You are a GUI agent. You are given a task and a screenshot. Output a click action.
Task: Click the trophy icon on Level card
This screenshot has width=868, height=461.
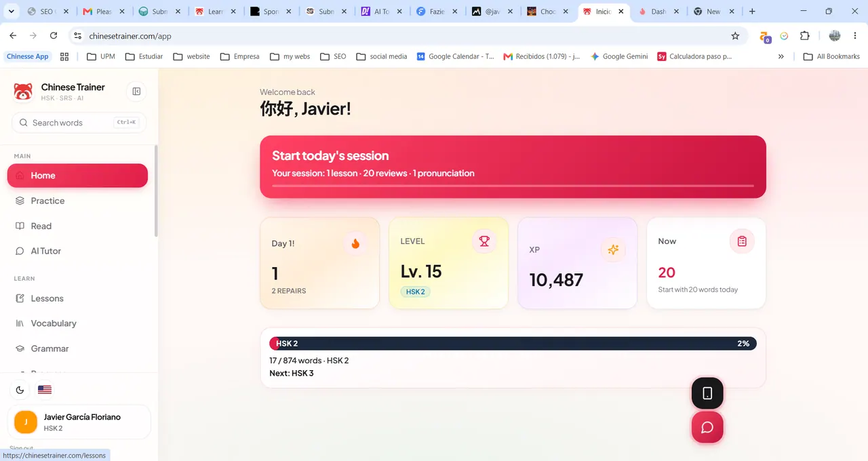[484, 241]
